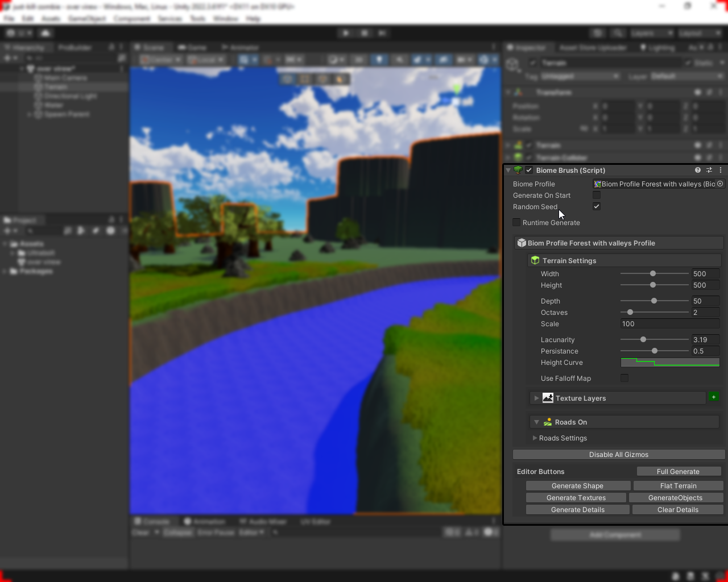Image resolution: width=728 pixels, height=582 pixels.
Task: Click the Octaves slider handle
Action: click(x=630, y=312)
